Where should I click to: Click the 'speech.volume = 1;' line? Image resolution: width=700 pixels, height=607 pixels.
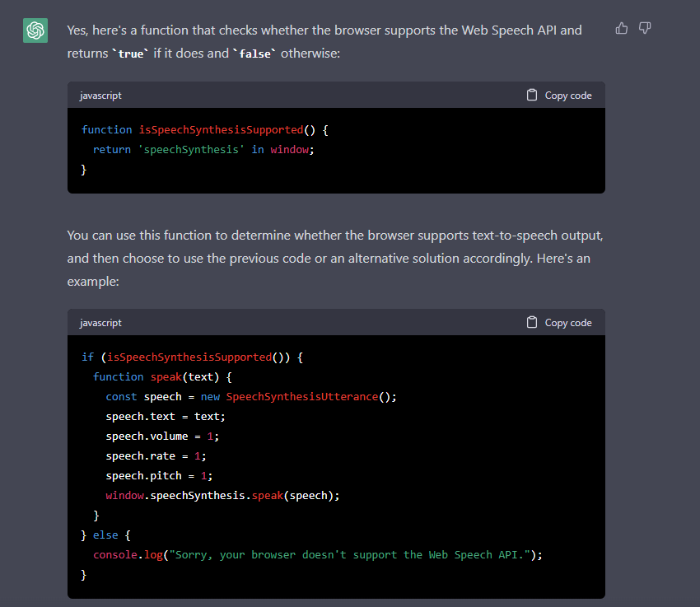click(x=162, y=436)
